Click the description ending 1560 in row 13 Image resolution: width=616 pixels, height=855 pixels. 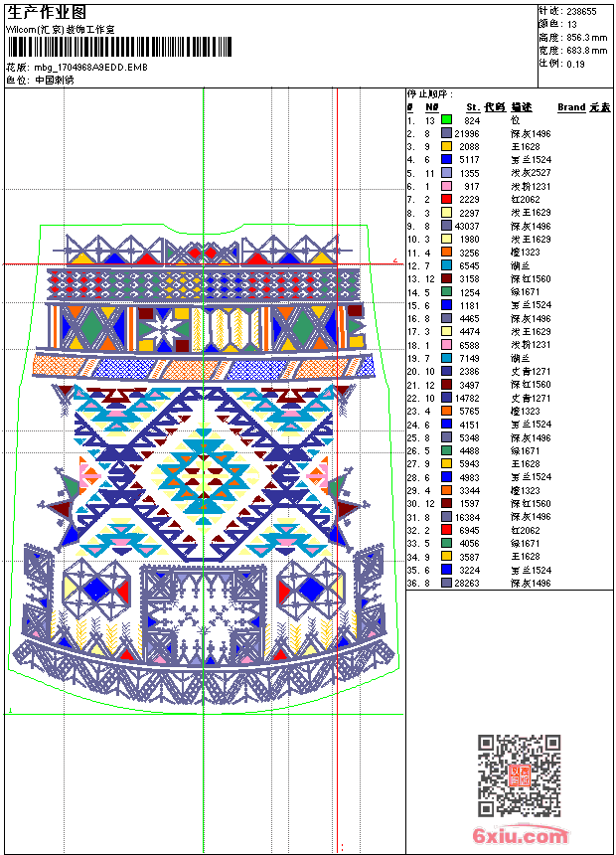coord(531,278)
